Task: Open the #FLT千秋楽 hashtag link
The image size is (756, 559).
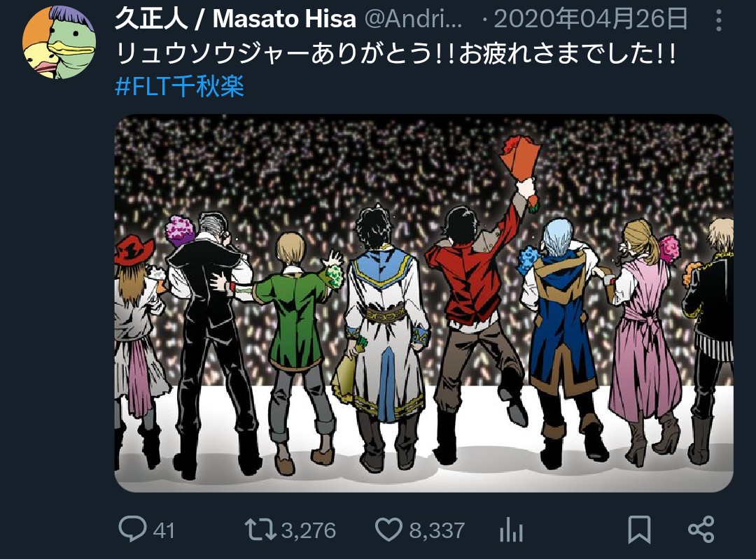Action: (x=179, y=87)
